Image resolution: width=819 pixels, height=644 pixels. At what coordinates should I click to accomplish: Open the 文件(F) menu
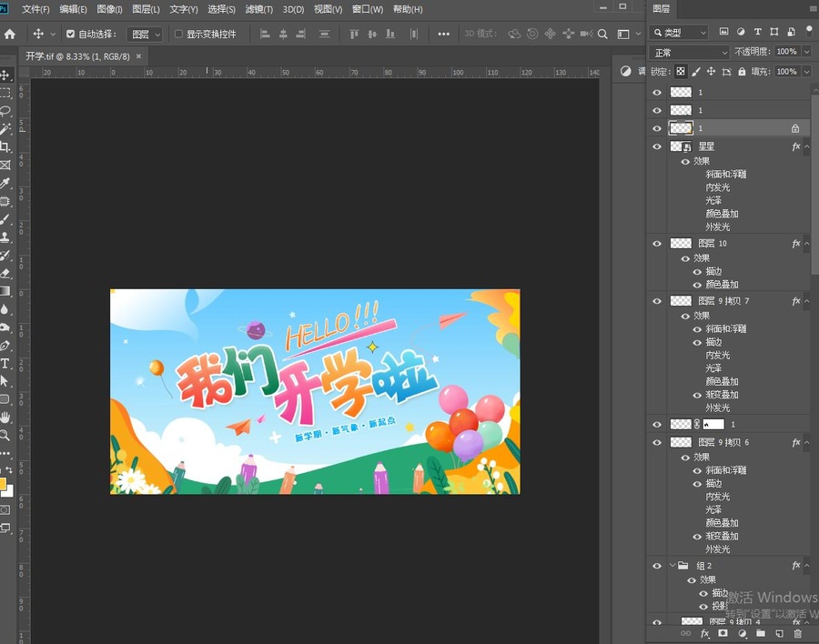[x=35, y=9]
